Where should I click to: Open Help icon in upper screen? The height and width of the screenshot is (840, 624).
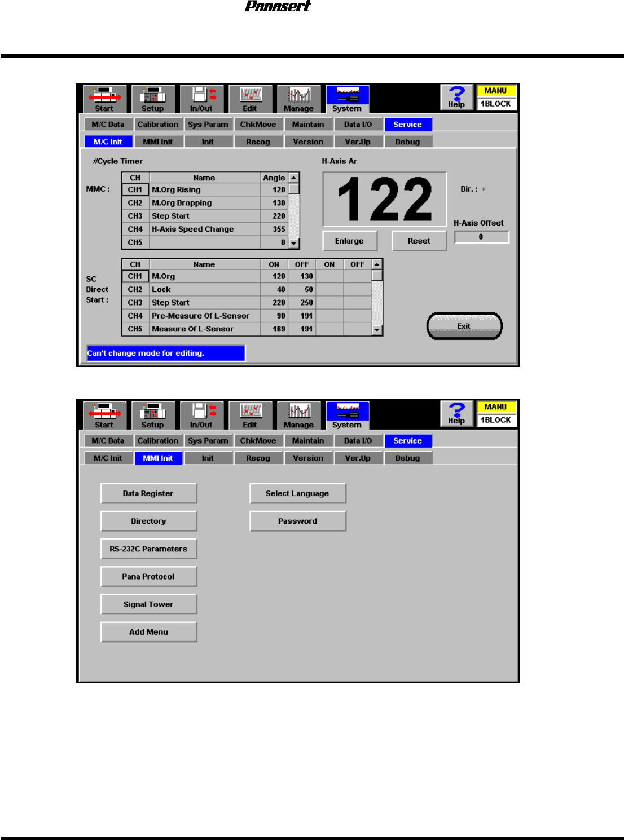(x=456, y=98)
